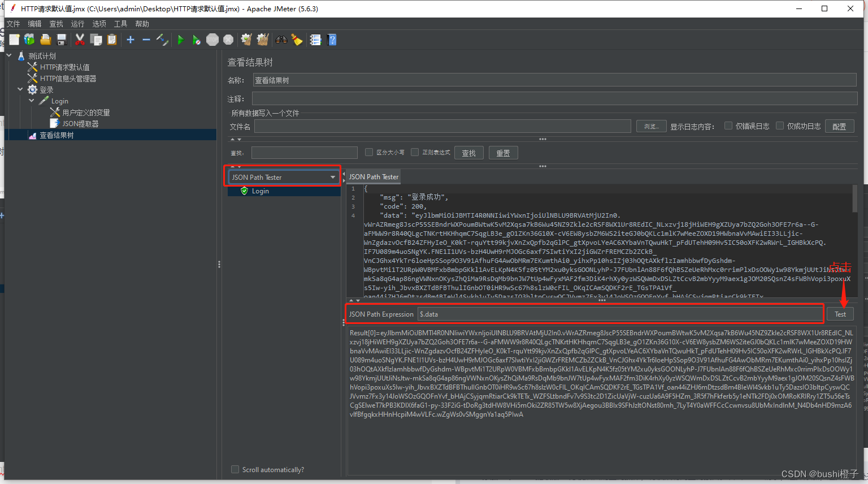Image resolution: width=868 pixels, height=484 pixels.
Task: Click the Save floppy disk icon
Action: click(62, 40)
